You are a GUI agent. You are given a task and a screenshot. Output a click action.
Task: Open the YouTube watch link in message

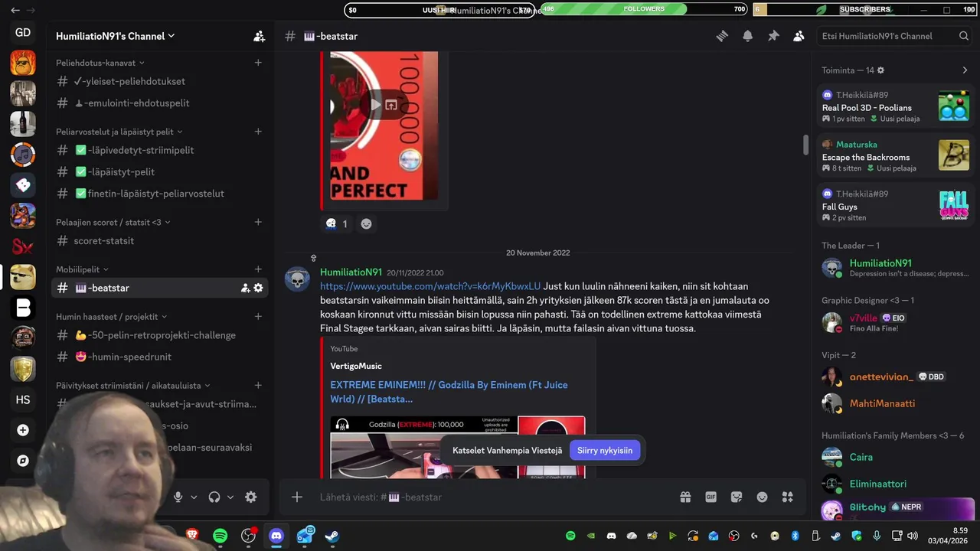[x=430, y=286]
